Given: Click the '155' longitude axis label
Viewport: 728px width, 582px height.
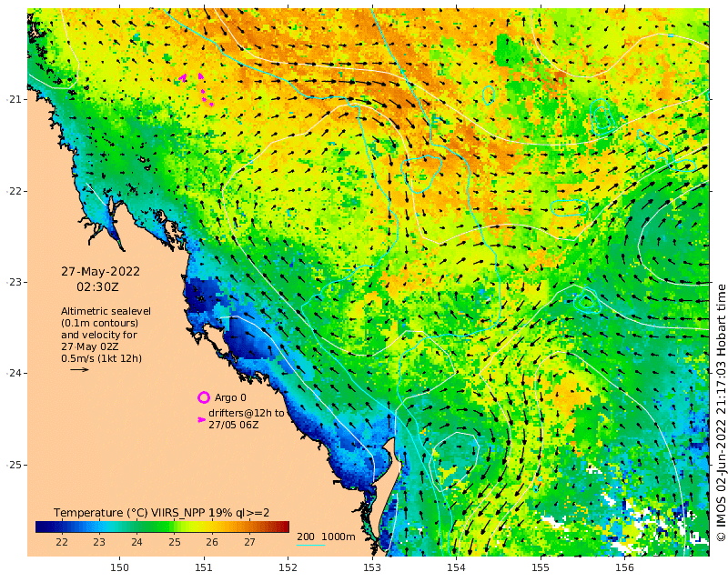Looking at the screenshot, I should [541, 567].
